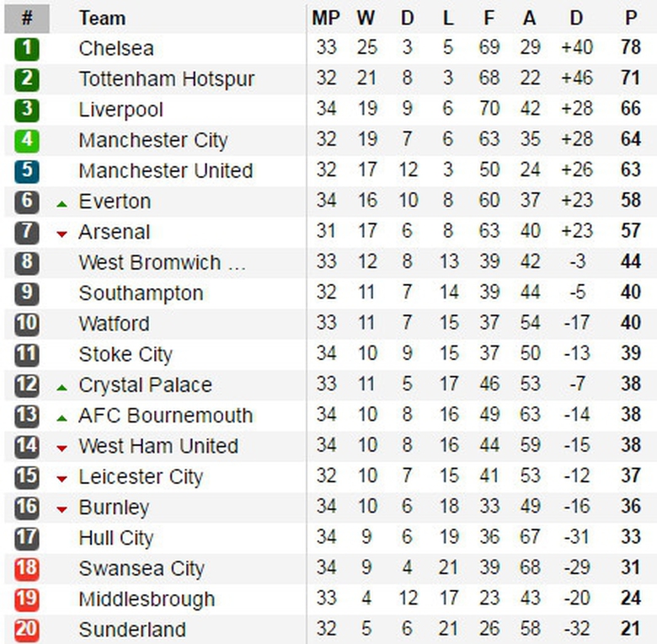Click the Team column header
Screen dimensions: 657x644
[102, 18]
